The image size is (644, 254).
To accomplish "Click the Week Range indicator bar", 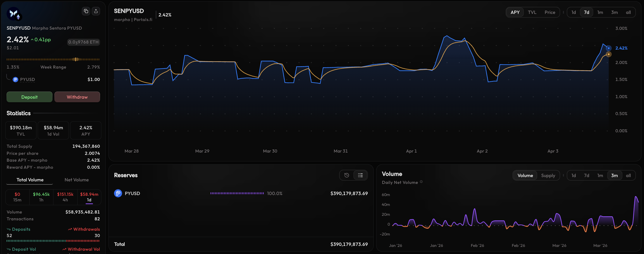I will click(53, 59).
